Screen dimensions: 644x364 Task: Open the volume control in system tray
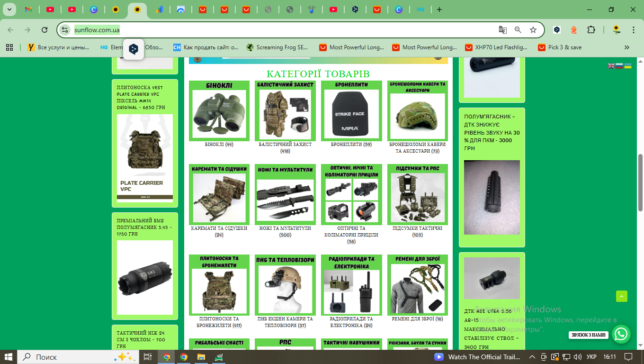[578, 357]
